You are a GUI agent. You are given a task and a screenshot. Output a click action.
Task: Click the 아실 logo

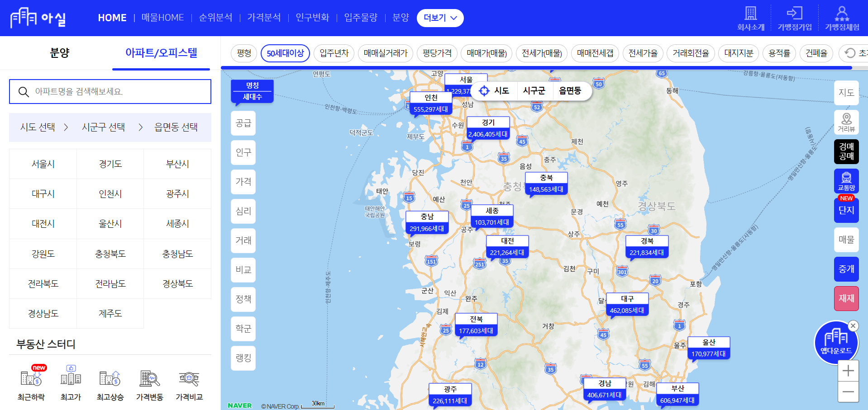38,18
